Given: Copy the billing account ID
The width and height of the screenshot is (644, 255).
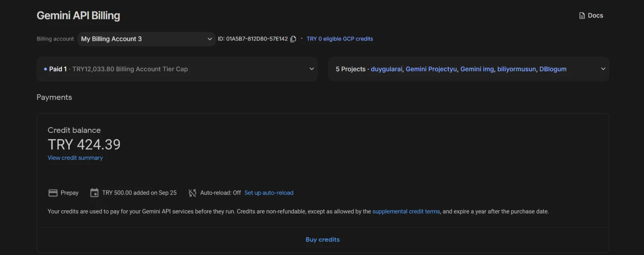Looking at the screenshot, I should (x=293, y=39).
